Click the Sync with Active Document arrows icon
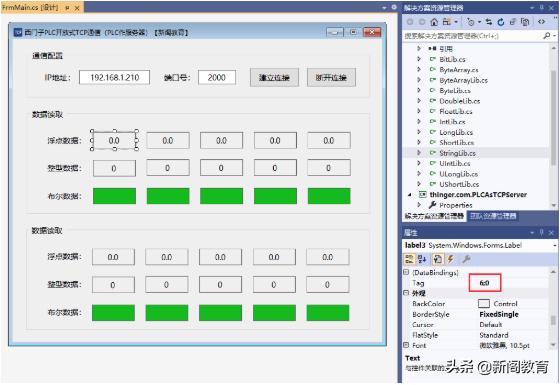 (x=489, y=22)
